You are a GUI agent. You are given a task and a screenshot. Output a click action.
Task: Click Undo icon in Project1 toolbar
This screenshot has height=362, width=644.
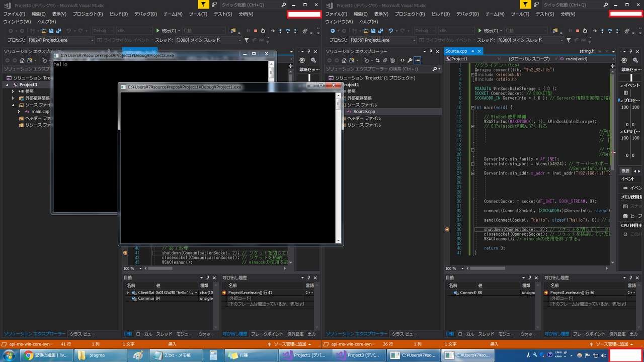(x=390, y=31)
